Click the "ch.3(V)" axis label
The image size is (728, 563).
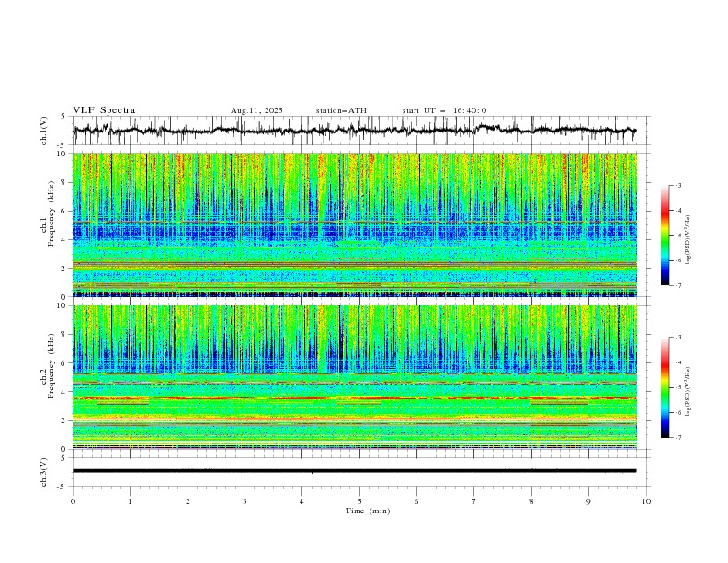click(43, 472)
